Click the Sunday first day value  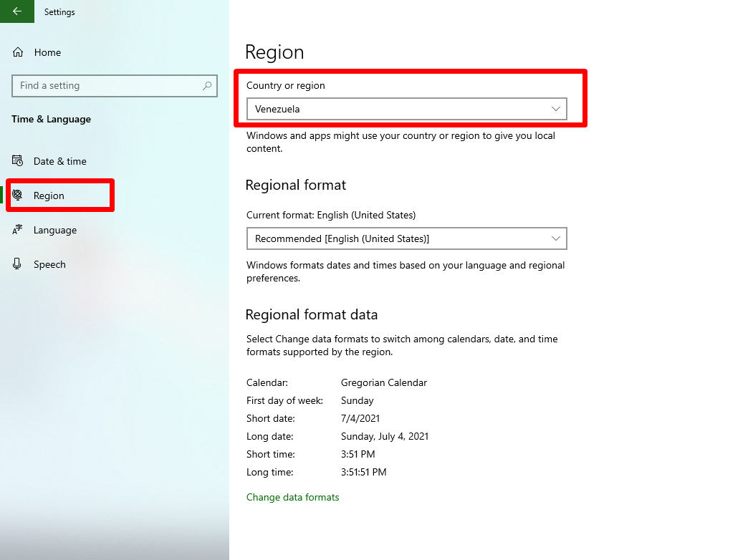357,400
